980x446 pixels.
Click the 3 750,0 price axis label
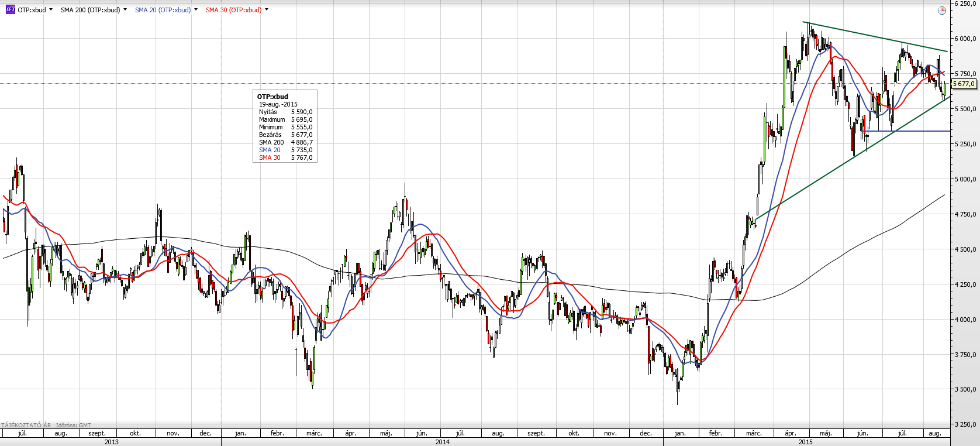point(965,354)
